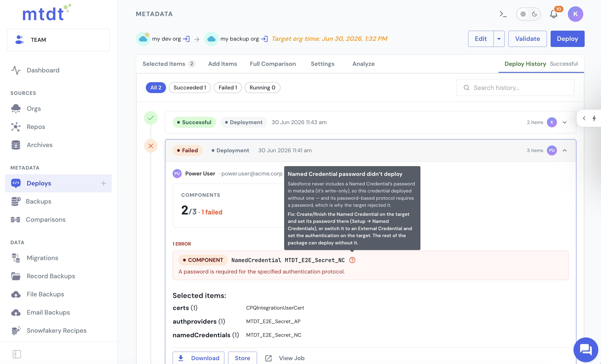
Task: Open the TEAM selector
Action: coord(58,40)
